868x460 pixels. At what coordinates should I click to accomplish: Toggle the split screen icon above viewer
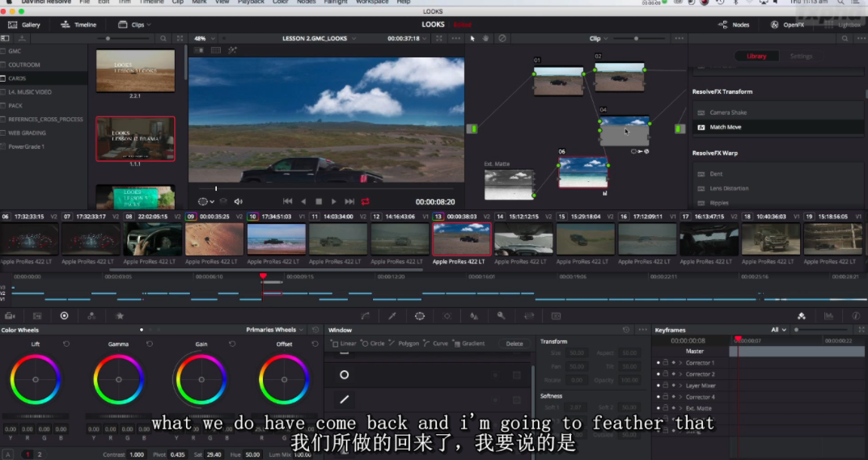coord(216,50)
